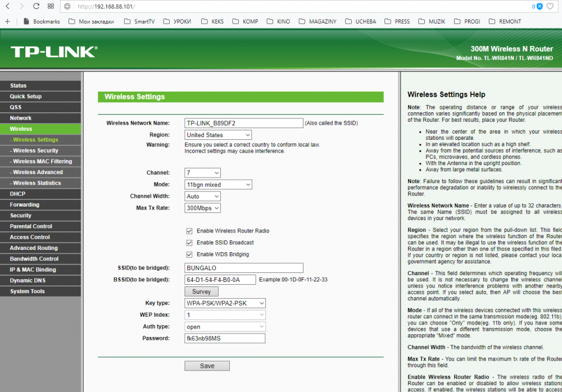Disable the Enable Wireless Router Radio checkbox
562x392 pixels.
click(x=189, y=231)
